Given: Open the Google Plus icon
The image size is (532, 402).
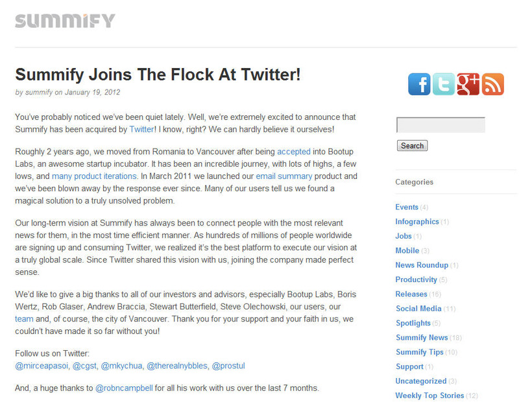Looking at the screenshot, I should point(468,84).
